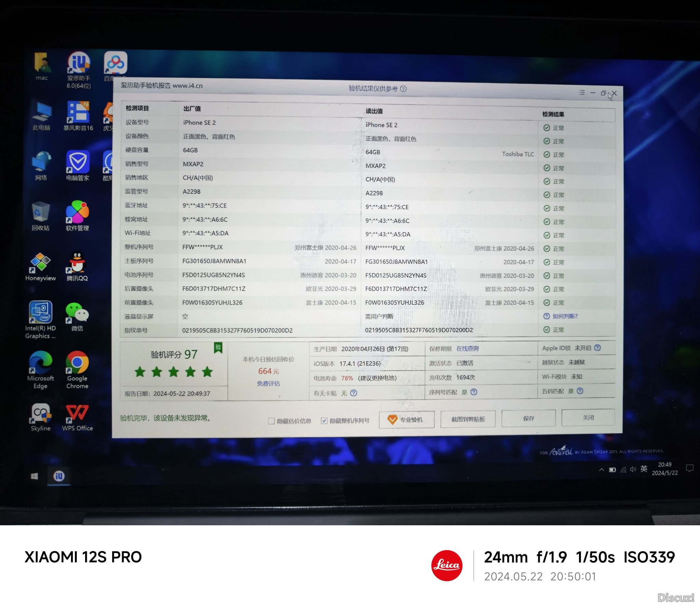
Task: Launch 暴风影音16 desktop icon
Action: pos(78,116)
